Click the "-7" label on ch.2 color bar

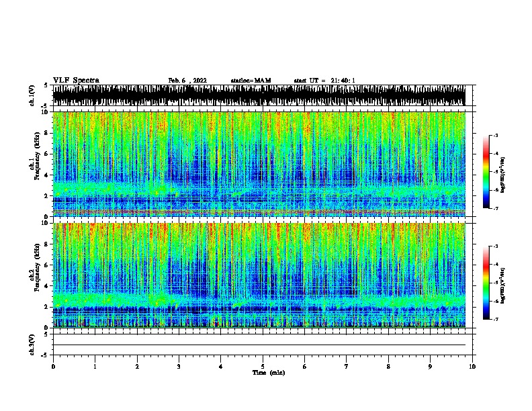coord(496,319)
